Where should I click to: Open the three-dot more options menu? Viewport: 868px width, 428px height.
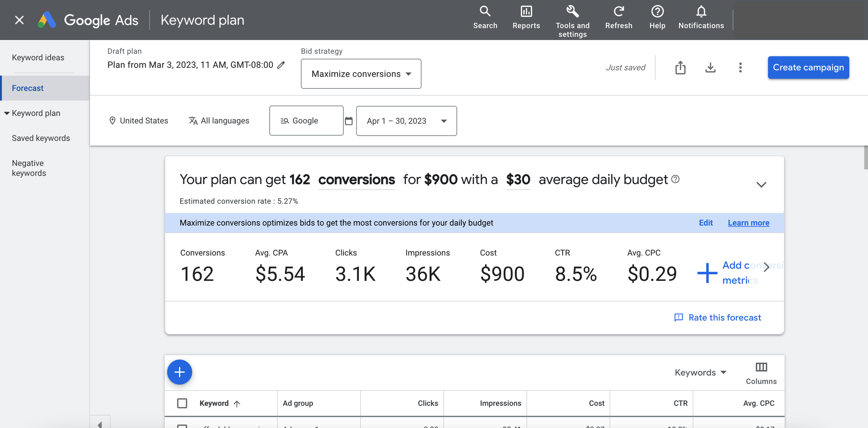740,67
